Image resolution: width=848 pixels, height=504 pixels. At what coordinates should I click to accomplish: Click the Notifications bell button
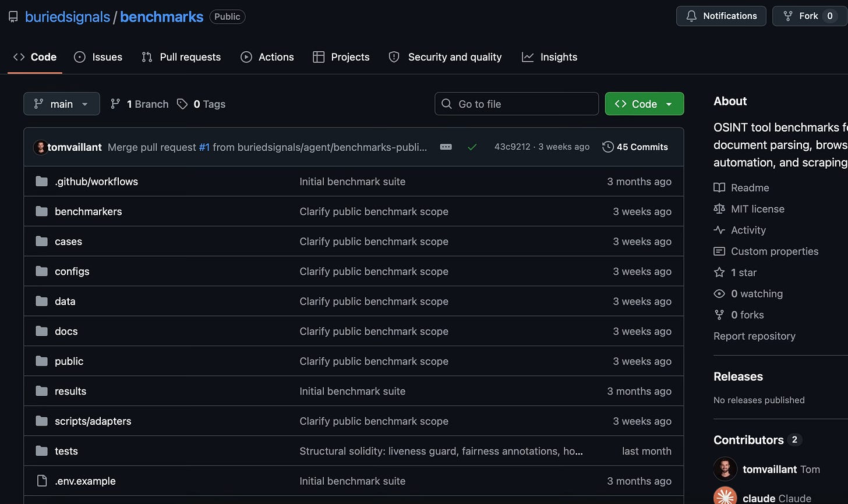coord(721,16)
